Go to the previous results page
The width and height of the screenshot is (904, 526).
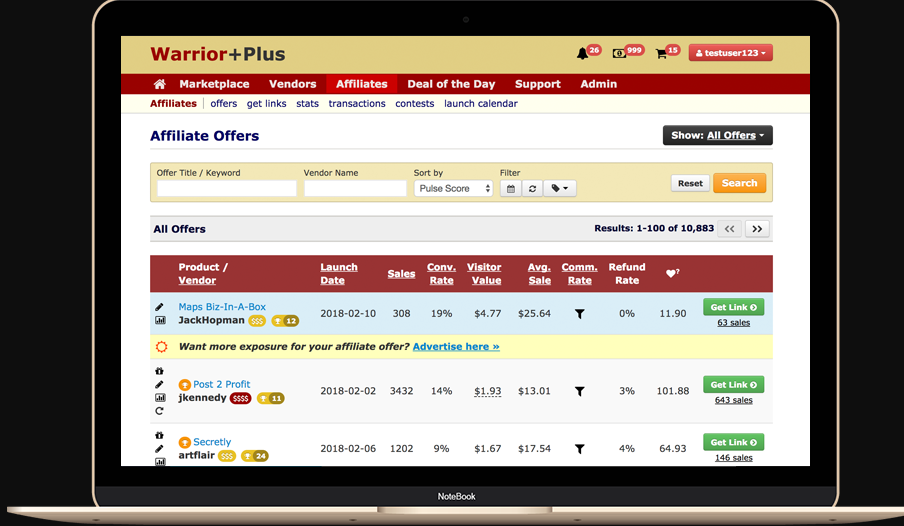729,229
